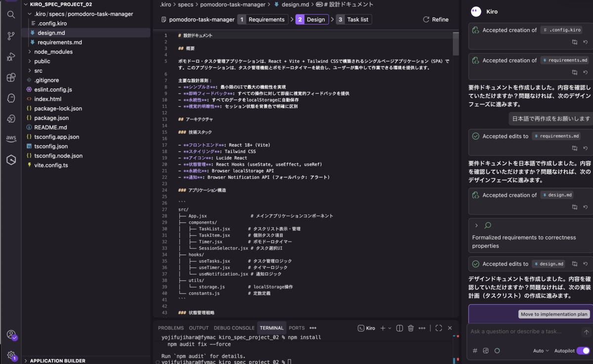
Task: Click the specs breadcrumb segment
Action: [x=186, y=4]
